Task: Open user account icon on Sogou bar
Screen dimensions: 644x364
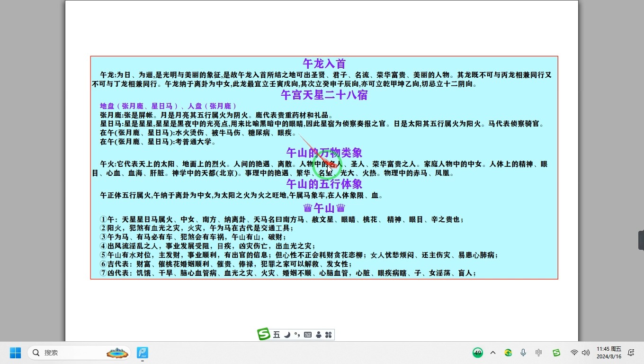Action: 318,335
